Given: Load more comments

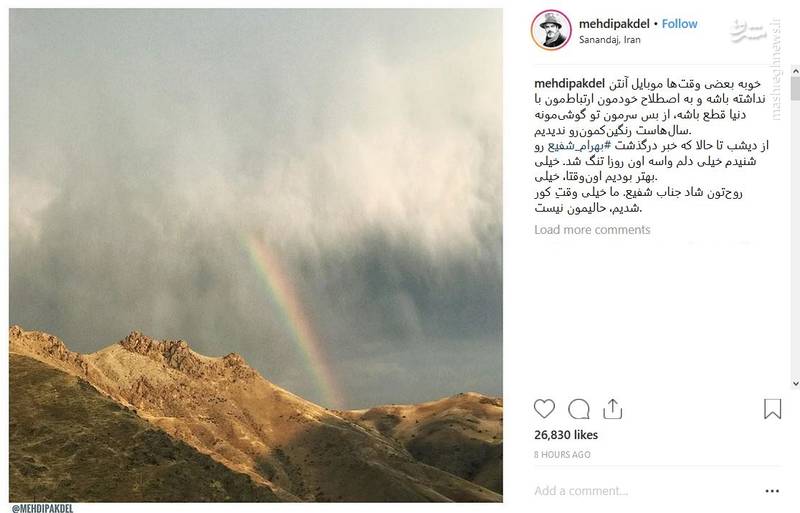Looking at the screenshot, I should point(592,230).
